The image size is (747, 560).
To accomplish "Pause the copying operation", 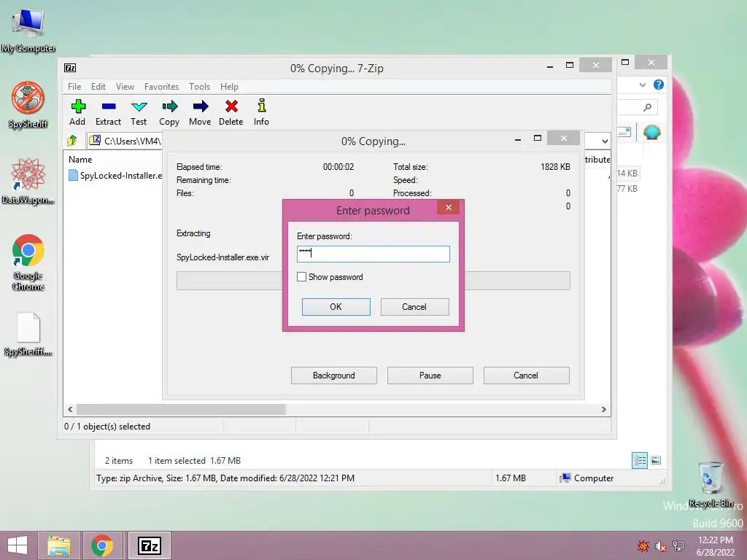I will pos(430,376).
